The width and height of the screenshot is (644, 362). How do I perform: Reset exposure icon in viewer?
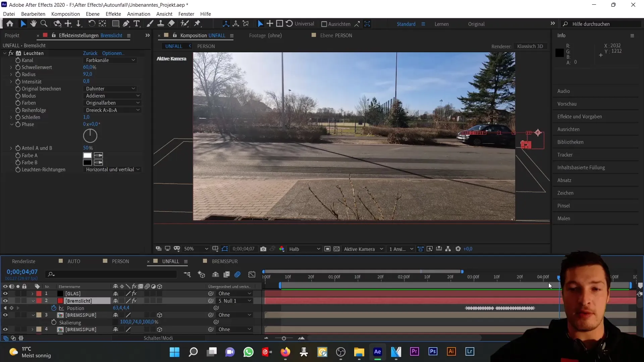[458, 249]
